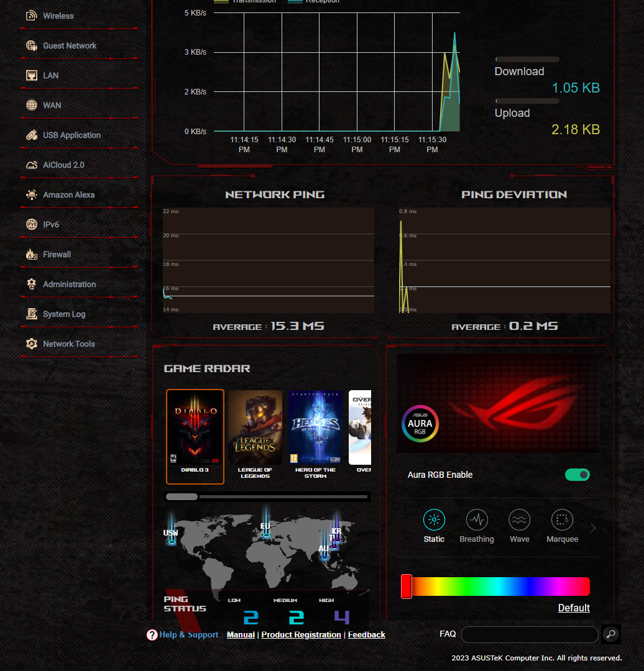Click the FAQ search magnifier button
Screen dimensions: 644x671
click(x=610, y=634)
